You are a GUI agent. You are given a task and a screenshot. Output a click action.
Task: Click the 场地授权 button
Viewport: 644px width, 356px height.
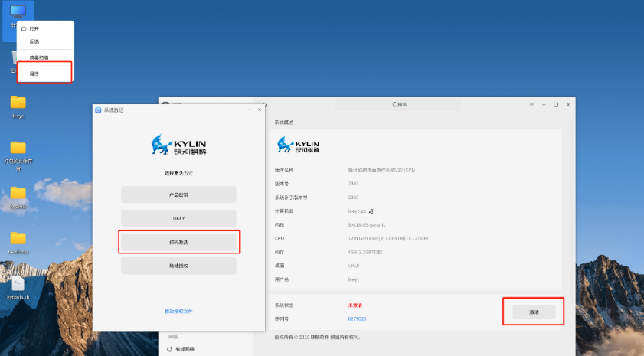(x=178, y=266)
